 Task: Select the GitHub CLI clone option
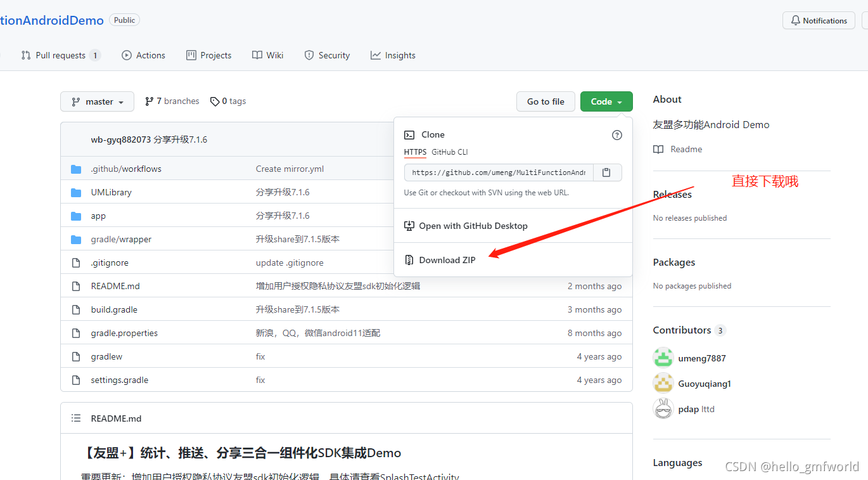click(x=450, y=152)
